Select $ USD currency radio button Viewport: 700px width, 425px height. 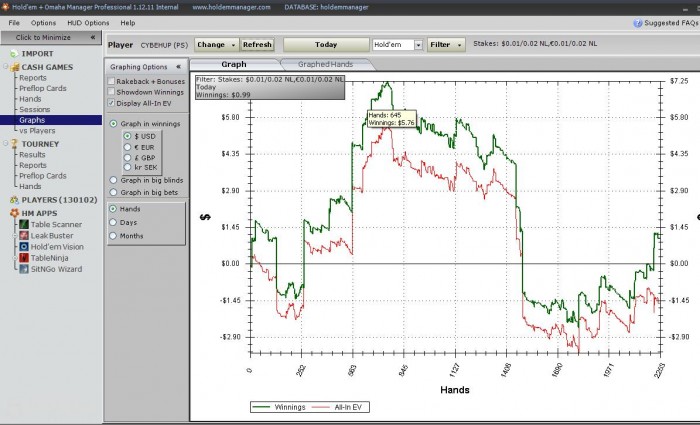coord(127,136)
